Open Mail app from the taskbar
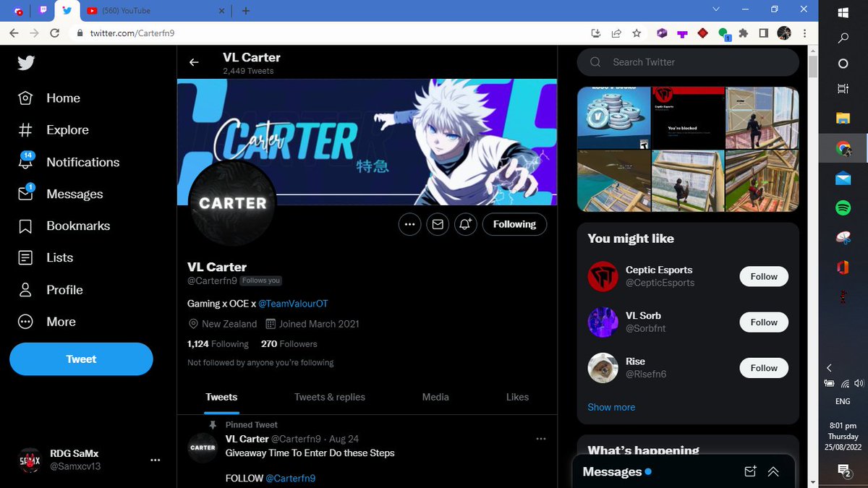The image size is (868, 488). (x=843, y=179)
